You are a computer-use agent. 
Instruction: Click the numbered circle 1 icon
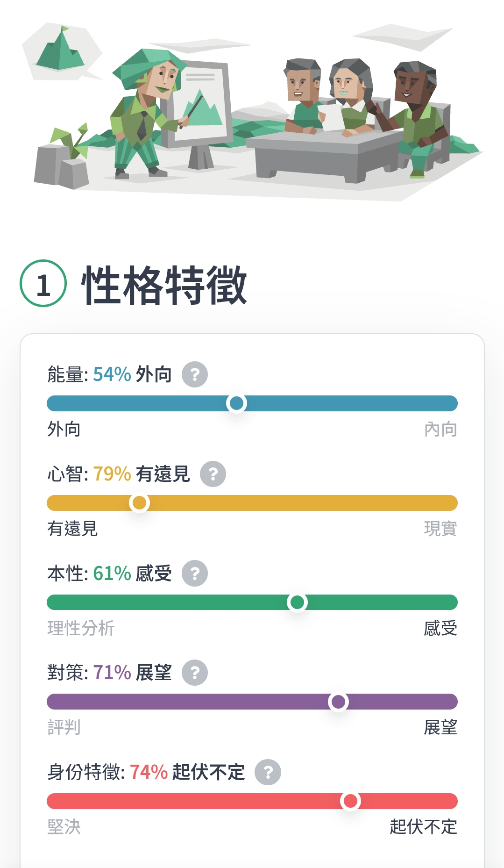[x=43, y=283]
